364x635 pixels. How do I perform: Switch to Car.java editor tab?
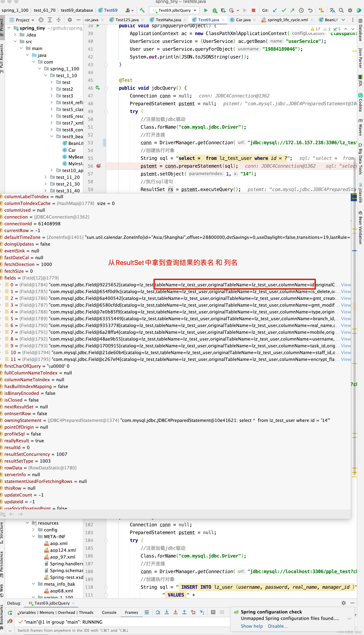[243, 20]
